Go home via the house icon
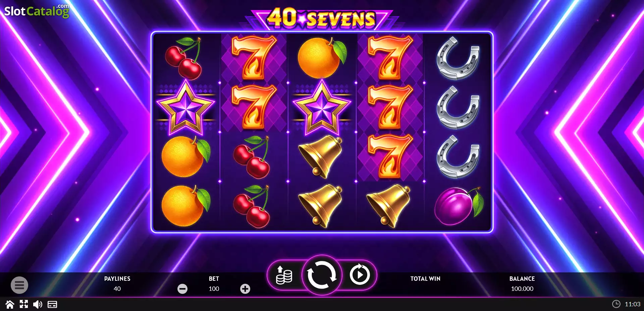 click(10, 304)
